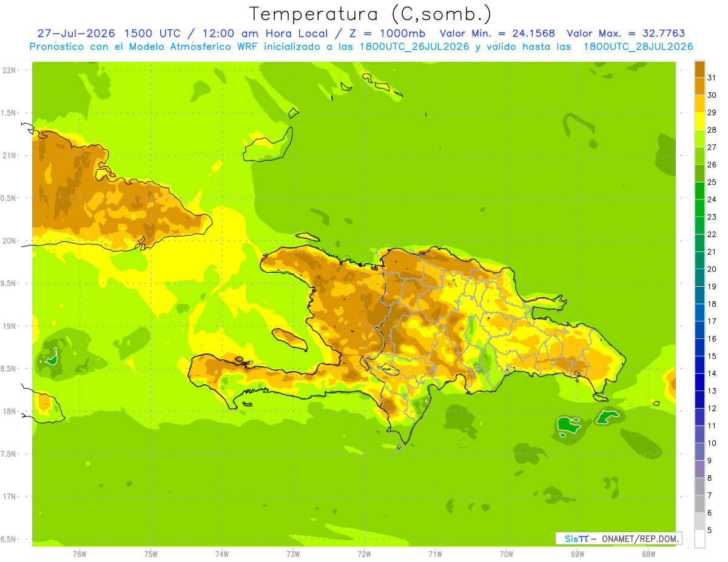This screenshot has width=728, height=562.
Task: Click the latitude axis label 22N
Action: coord(9,70)
